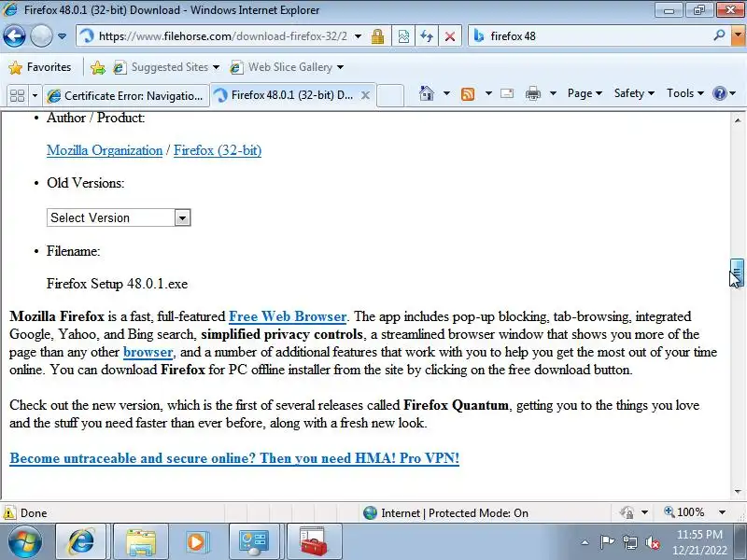
Task: Click the status bar privacy report icon
Action: coord(627,512)
